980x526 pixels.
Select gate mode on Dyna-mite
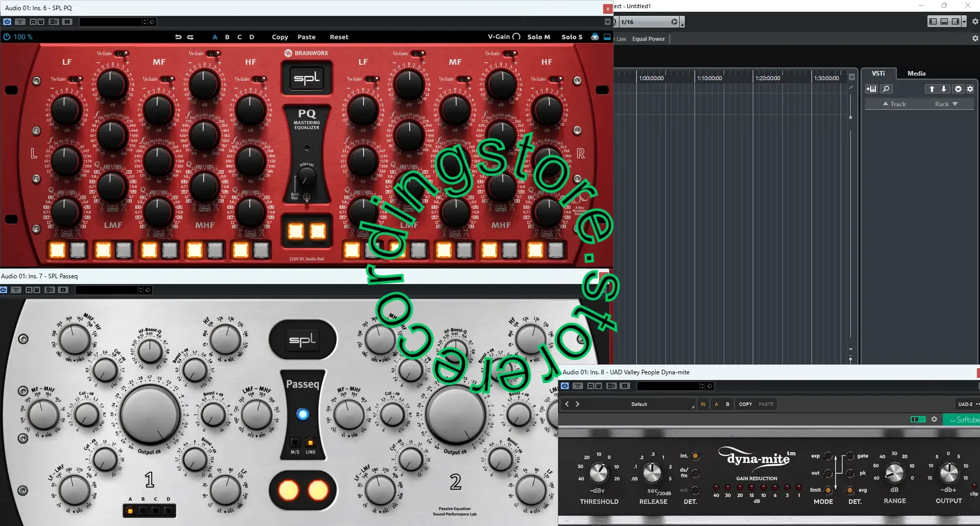click(850, 456)
